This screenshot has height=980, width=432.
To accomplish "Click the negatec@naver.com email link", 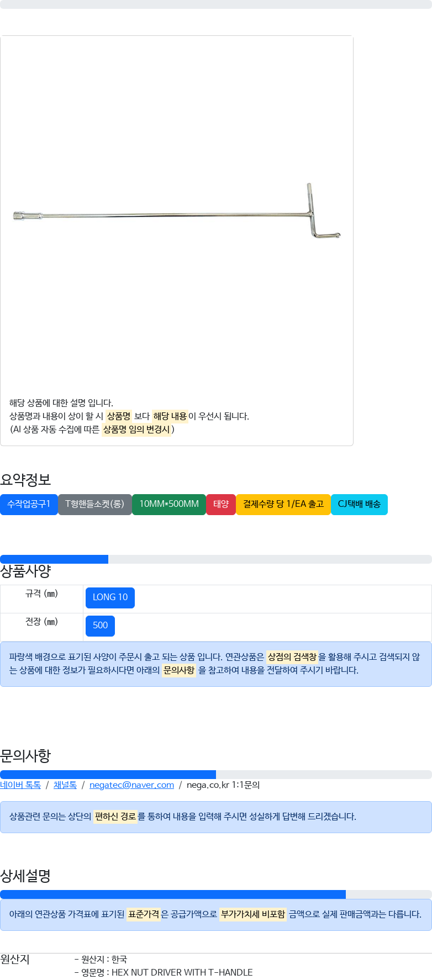I will point(131,785).
